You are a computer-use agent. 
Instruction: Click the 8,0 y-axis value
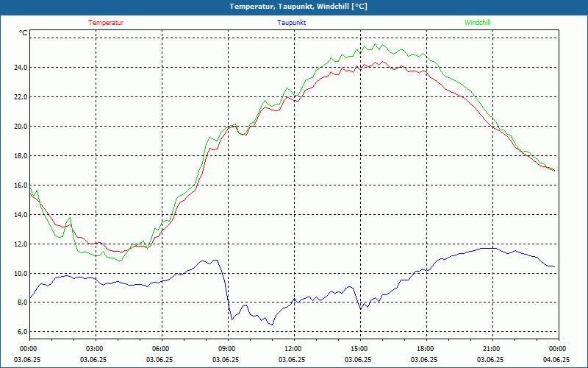pyautogui.click(x=22, y=302)
